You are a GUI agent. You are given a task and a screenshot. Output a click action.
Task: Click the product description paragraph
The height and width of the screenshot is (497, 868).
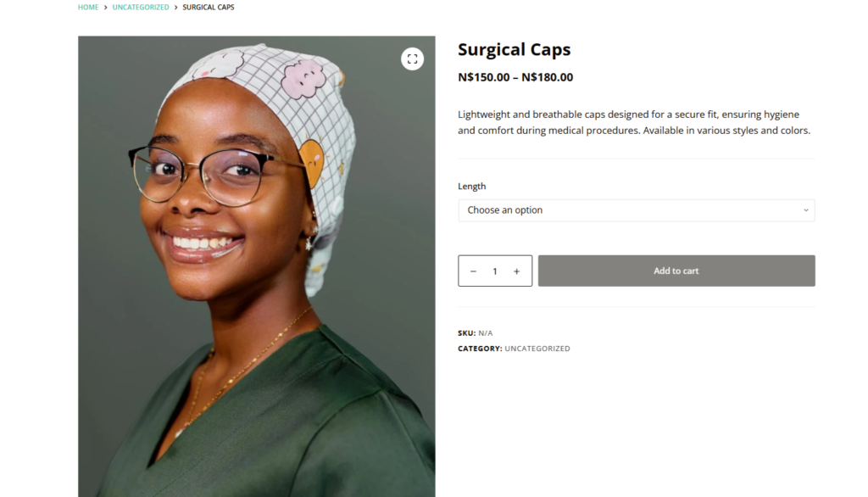[634, 122]
